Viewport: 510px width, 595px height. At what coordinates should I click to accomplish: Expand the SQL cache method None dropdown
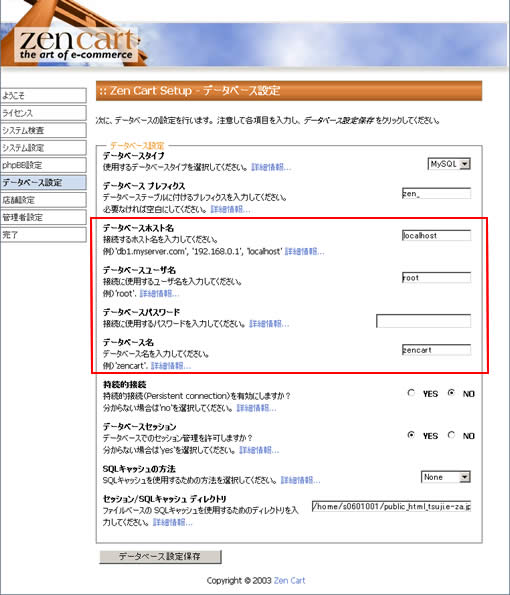tap(446, 477)
